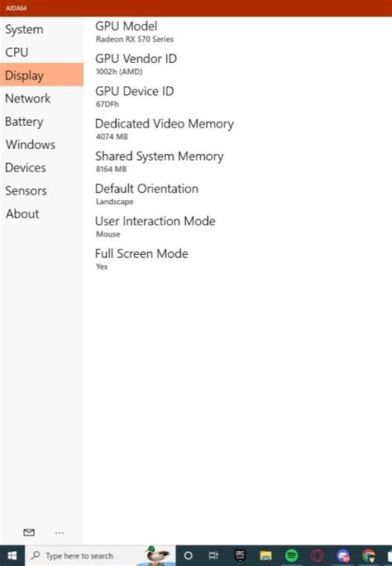Click the Cortana circle icon
Image resolution: width=392 pixels, height=566 pixels.
tap(189, 555)
